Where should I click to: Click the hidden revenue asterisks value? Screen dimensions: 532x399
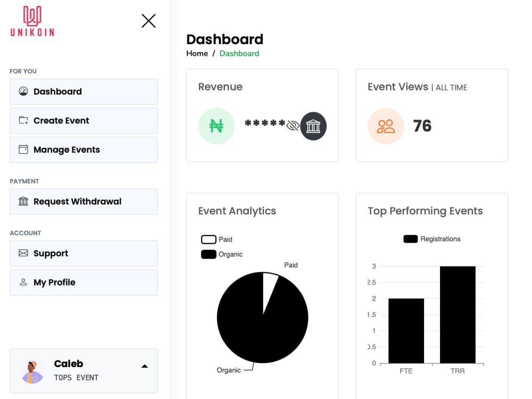tap(265, 123)
